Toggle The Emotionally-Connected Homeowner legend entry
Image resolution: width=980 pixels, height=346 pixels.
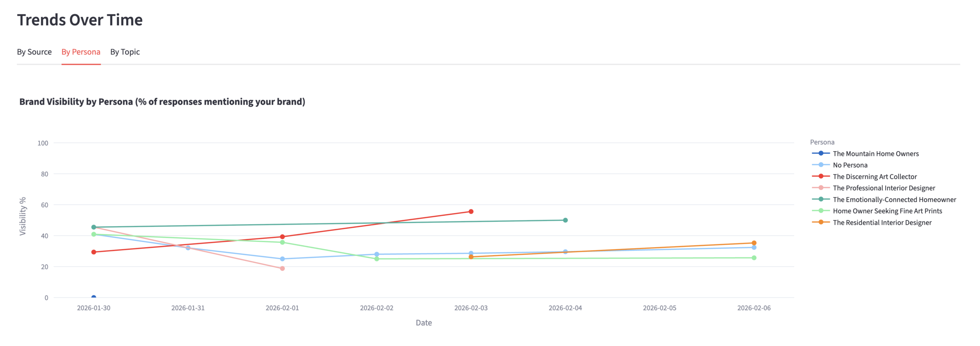pos(894,199)
